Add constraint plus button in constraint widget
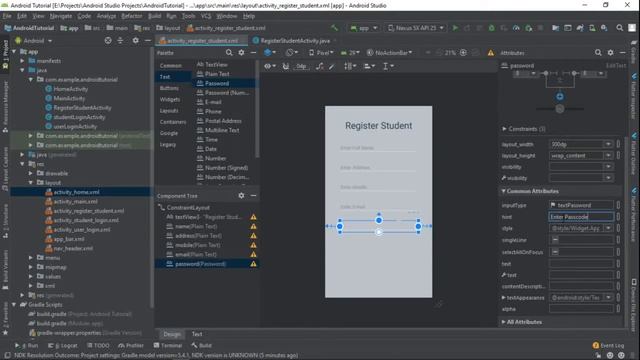 click(x=560, y=97)
